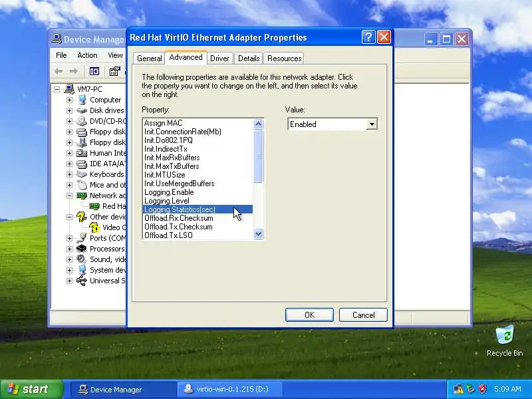Click the Ports (COM) icon
The image size is (532, 399).
click(x=82, y=238)
